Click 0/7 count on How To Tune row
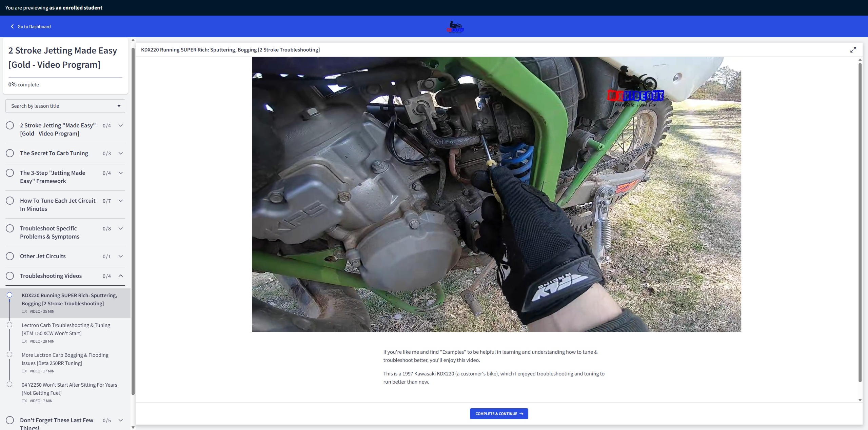 pos(107,201)
